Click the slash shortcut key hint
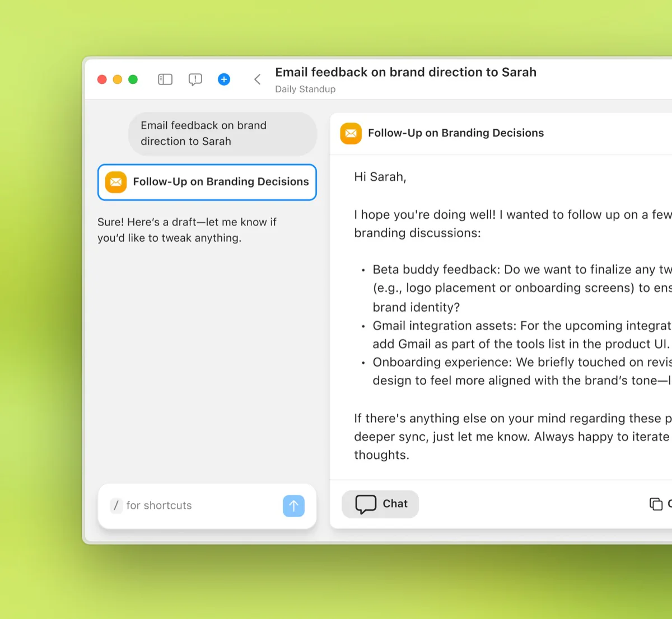This screenshot has width=672, height=619. [x=116, y=506]
